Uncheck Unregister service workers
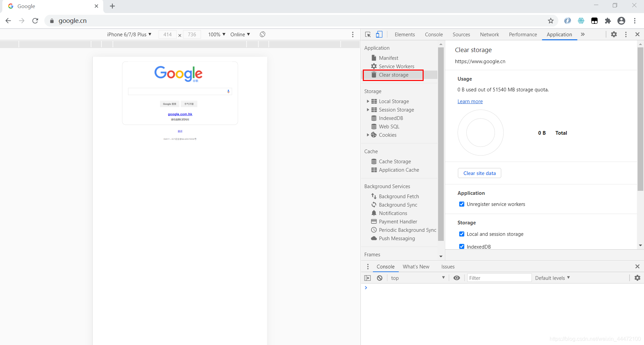This screenshot has height=345, width=644. click(462, 204)
